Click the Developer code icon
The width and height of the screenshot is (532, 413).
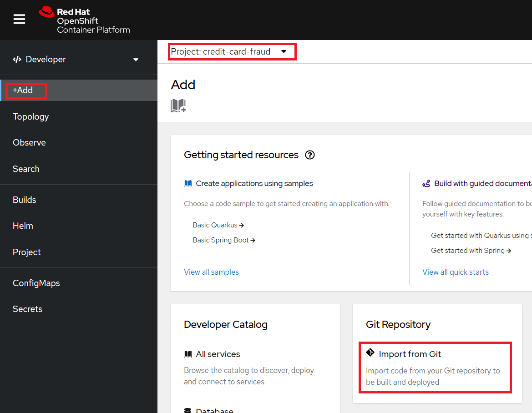(x=17, y=60)
